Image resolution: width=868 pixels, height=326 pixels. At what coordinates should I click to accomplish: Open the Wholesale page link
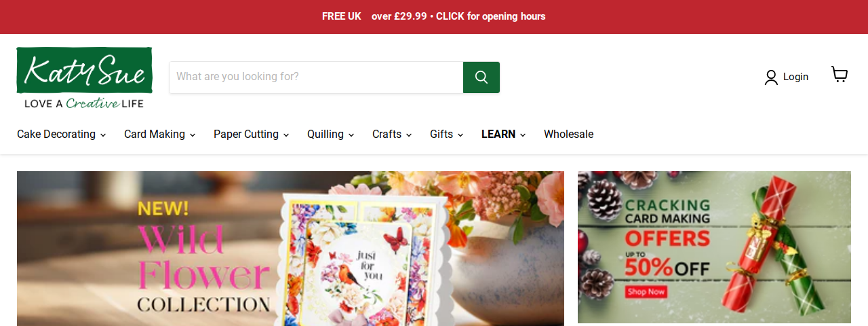tap(568, 134)
